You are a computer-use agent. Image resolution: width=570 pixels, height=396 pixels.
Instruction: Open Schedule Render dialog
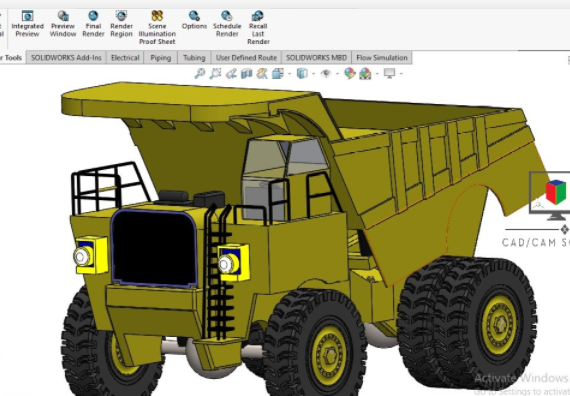pyautogui.click(x=227, y=24)
